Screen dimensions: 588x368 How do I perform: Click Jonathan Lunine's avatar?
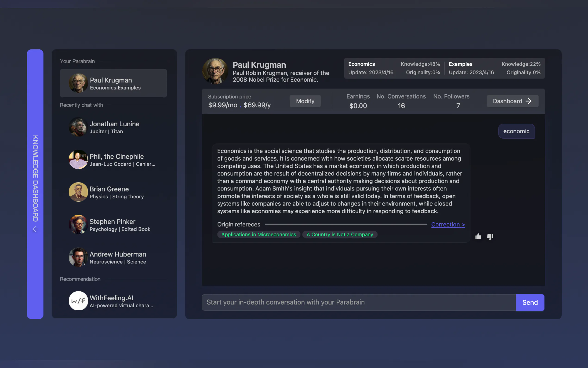pyautogui.click(x=78, y=127)
